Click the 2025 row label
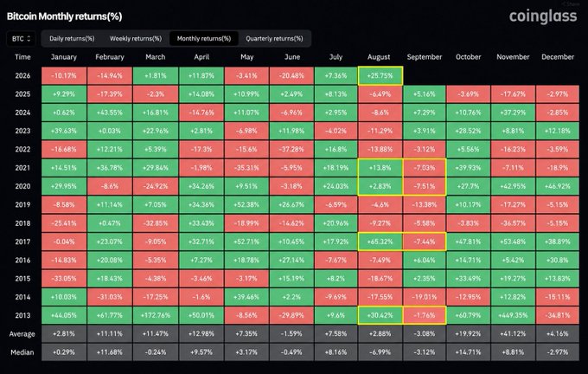 (x=22, y=94)
